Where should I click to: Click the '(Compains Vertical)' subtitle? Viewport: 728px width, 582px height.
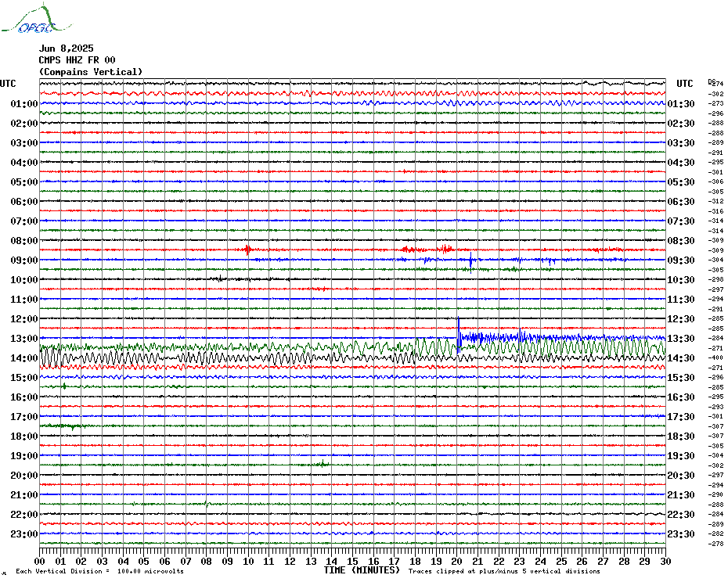tap(91, 72)
